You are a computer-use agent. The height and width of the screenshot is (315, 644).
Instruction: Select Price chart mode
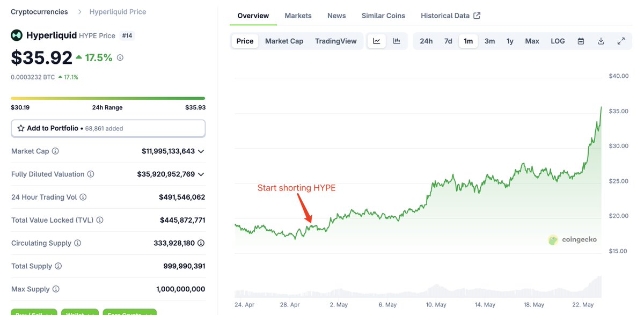point(245,41)
